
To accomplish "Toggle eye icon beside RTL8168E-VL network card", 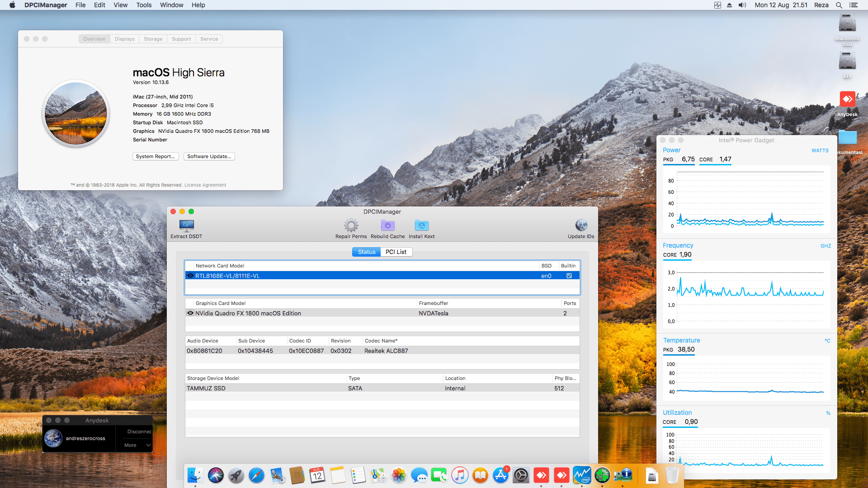I will (x=190, y=276).
